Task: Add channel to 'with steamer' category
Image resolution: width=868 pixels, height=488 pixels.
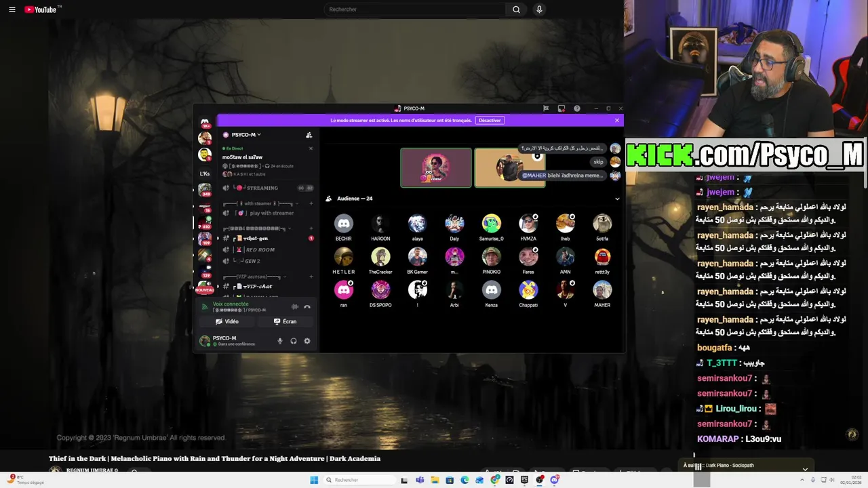Action: 311,203
